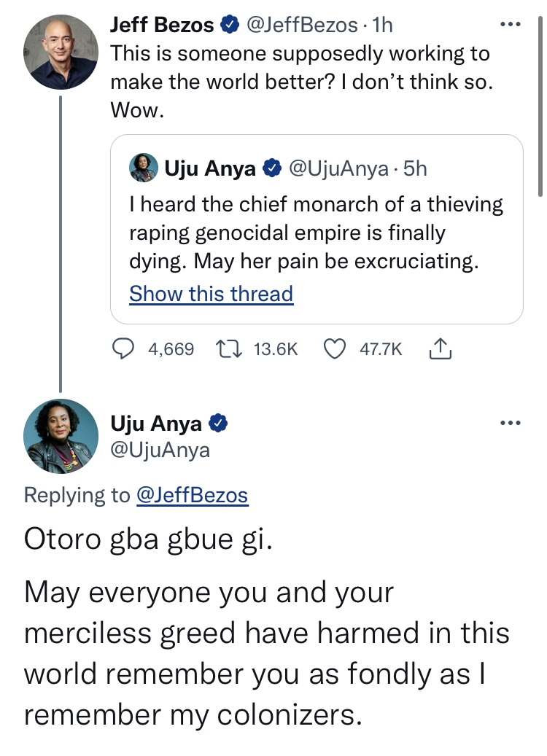Open Jeff Bezos profile picture
547x756 pixels.
point(61,52)
